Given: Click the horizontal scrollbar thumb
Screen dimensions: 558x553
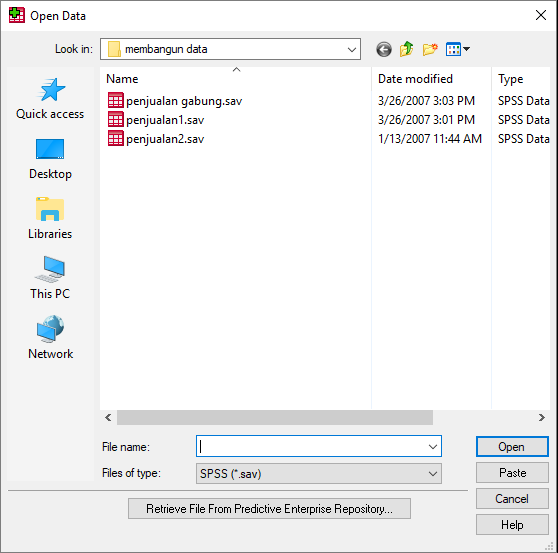Looking at the screenshot, I should click(x=275, y=417).
